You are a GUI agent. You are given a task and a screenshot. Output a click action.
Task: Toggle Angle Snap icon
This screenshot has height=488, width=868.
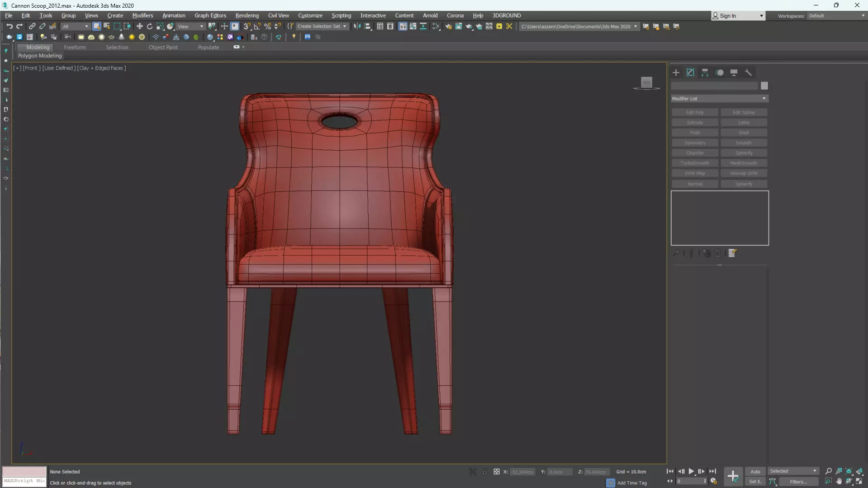[x=257, y=26]
